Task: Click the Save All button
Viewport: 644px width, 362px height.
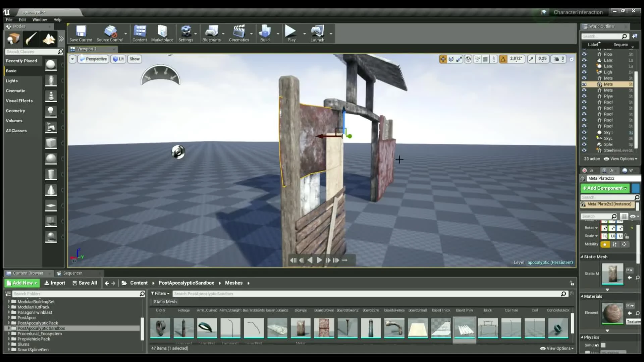Action: coord(85,283)
